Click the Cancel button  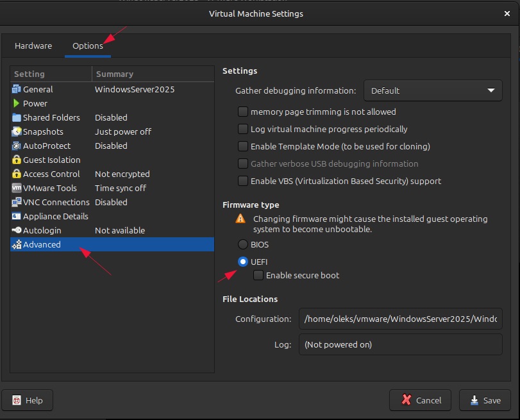tap(420, 400)
